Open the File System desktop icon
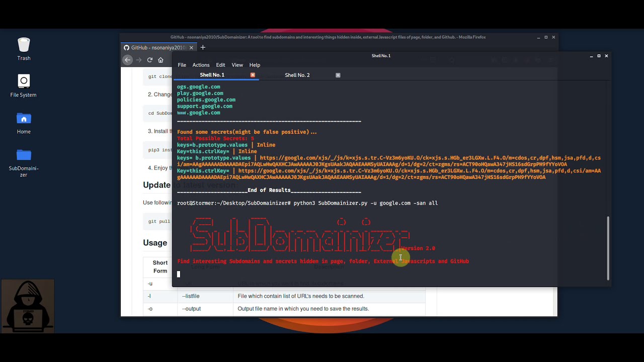The image size is (644, 362). (x=24, y=85)
